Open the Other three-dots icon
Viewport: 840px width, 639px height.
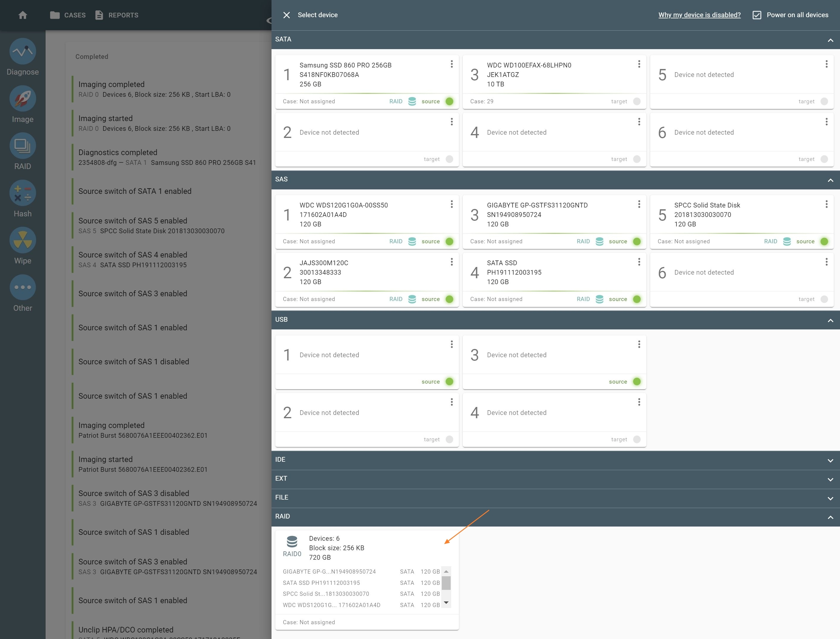(x=23, y=288)
